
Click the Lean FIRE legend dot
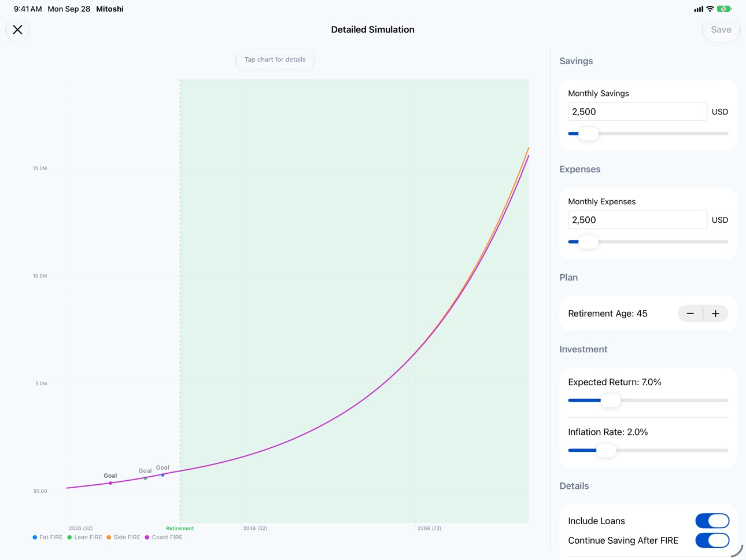coord(69,537)
